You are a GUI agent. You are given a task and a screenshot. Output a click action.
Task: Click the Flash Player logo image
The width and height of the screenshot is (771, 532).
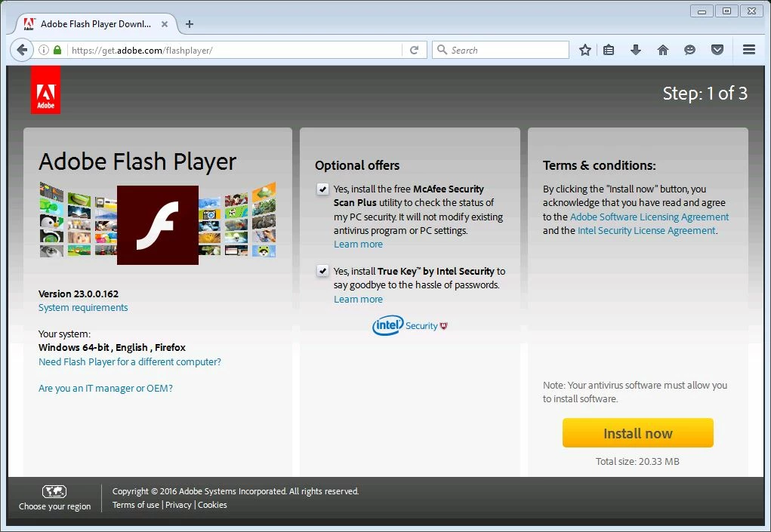tap(158, 225)
